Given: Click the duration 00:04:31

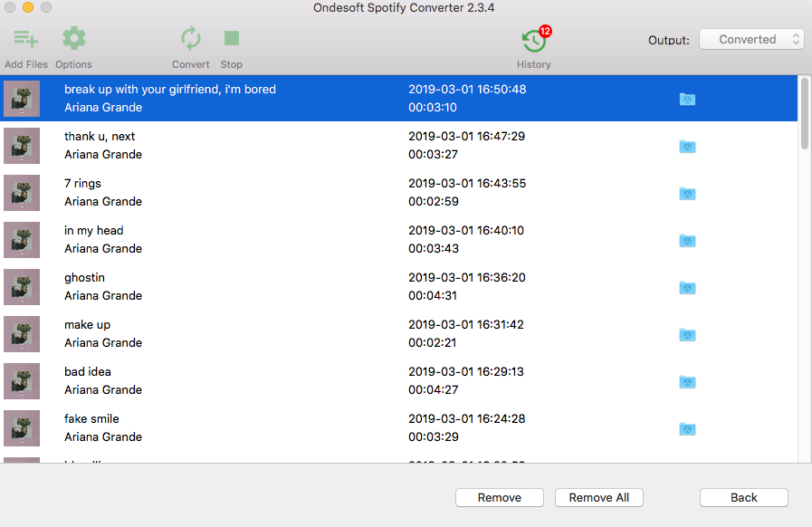Looking at the screenshot, I should (x=433, y=296).
